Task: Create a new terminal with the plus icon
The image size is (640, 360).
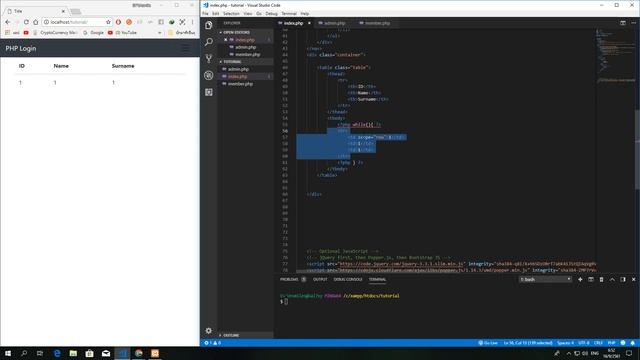Action: point(580,280)
